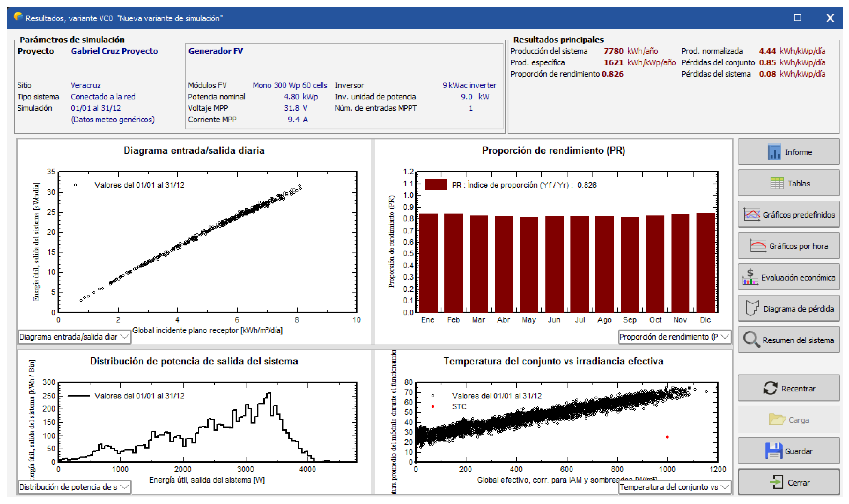Click the Recentrar refresh arrows icon

pos(770,388)
